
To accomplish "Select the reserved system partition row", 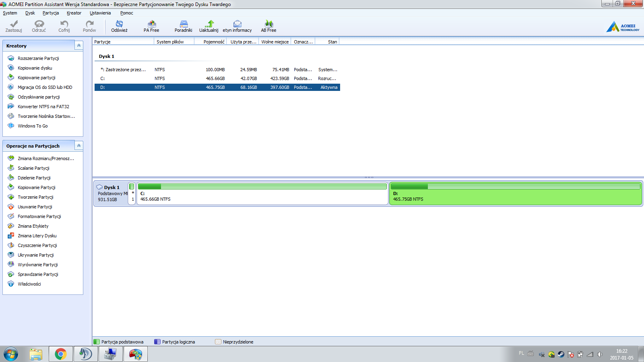I will click(x=217, y=70).
